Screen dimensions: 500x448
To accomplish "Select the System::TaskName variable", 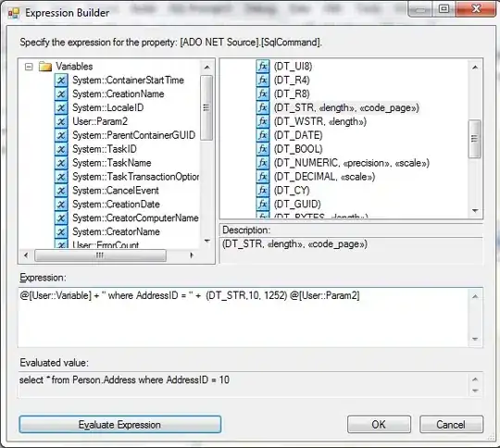I will click(112, 163).
